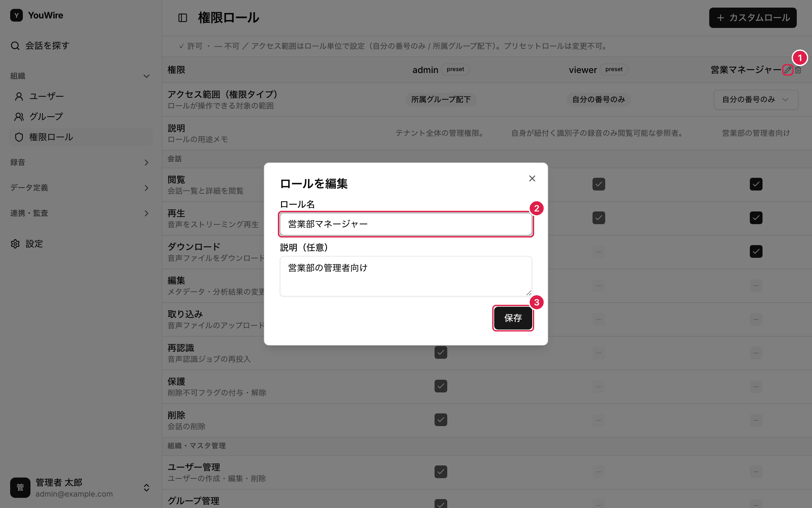Viewport: 812px width, 508px height.
Task: Open 設定 in sidebar
Action: [x=81, y=244]
